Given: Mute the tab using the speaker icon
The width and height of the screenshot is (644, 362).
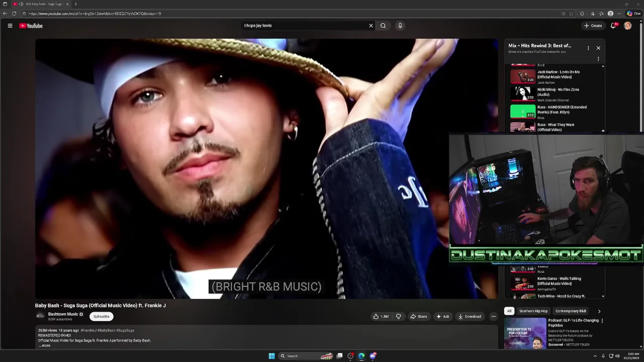Looking at the screenshot, I should tap(21, 4).
